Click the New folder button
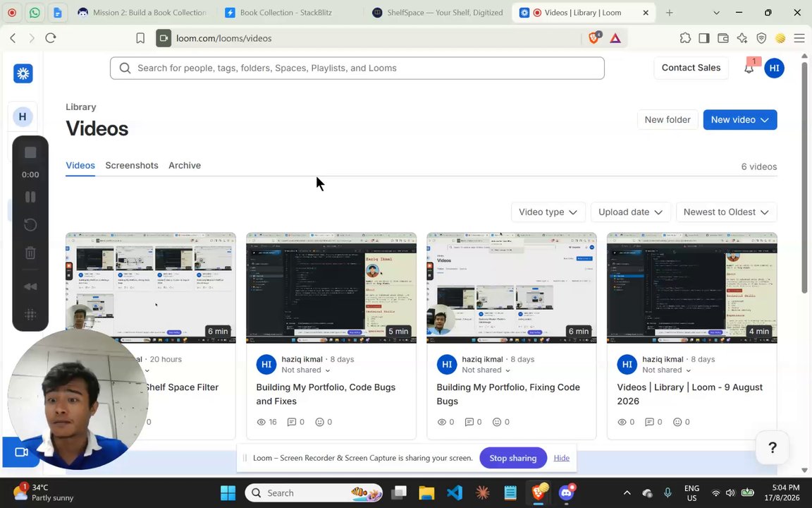The height and width of the screenshot is (508, 812). 667,120
